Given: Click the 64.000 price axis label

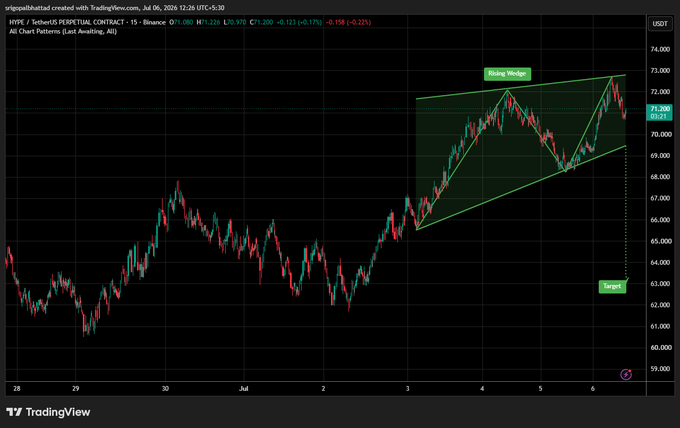Looking at the screenshot, I should pyautogui.click(x=660, y=262).
